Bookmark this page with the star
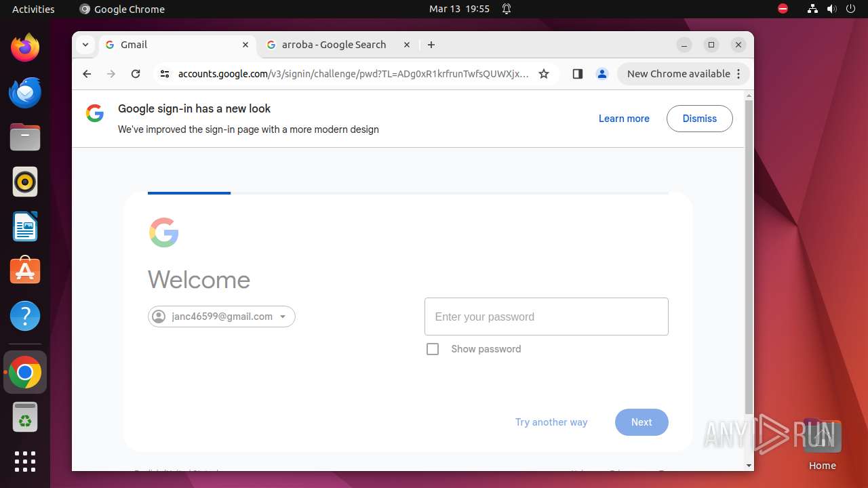 (544, 74)
